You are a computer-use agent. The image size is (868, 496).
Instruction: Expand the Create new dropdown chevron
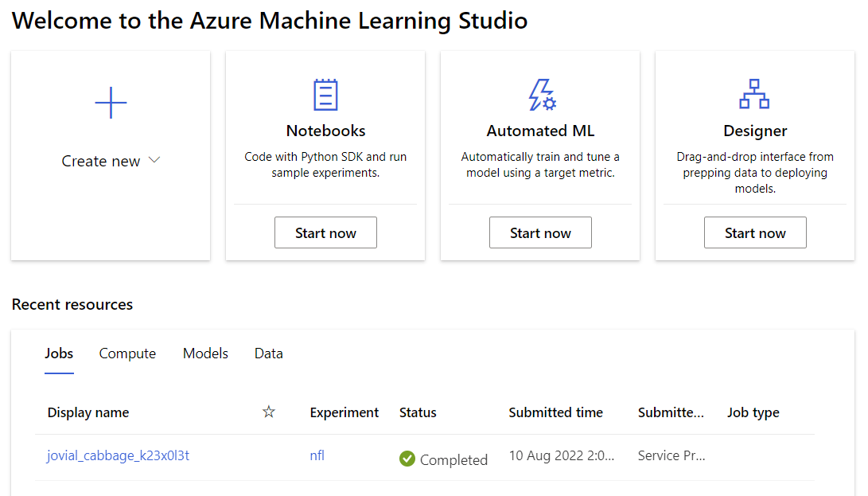point(154,160)
